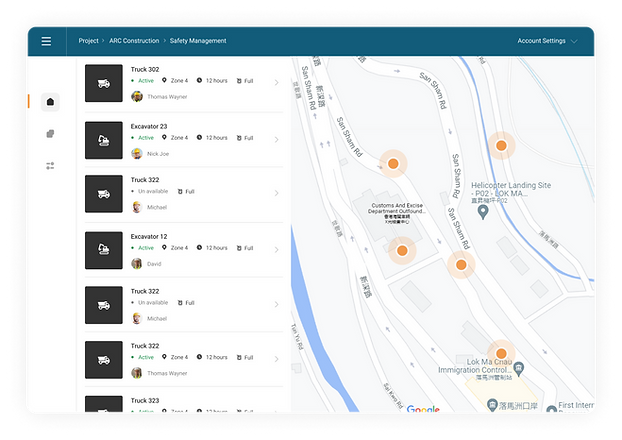The height and width of the screenshot is (440, 622).
Task: Click clock icon in Truck 302 row
Action: (199, 80)
